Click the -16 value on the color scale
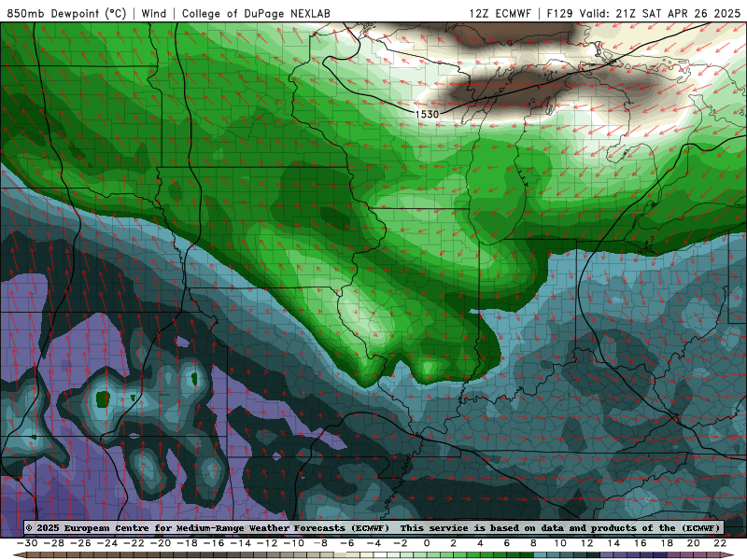Image resolution: width=747 pixels, height=560 pixels. (214, 543)
